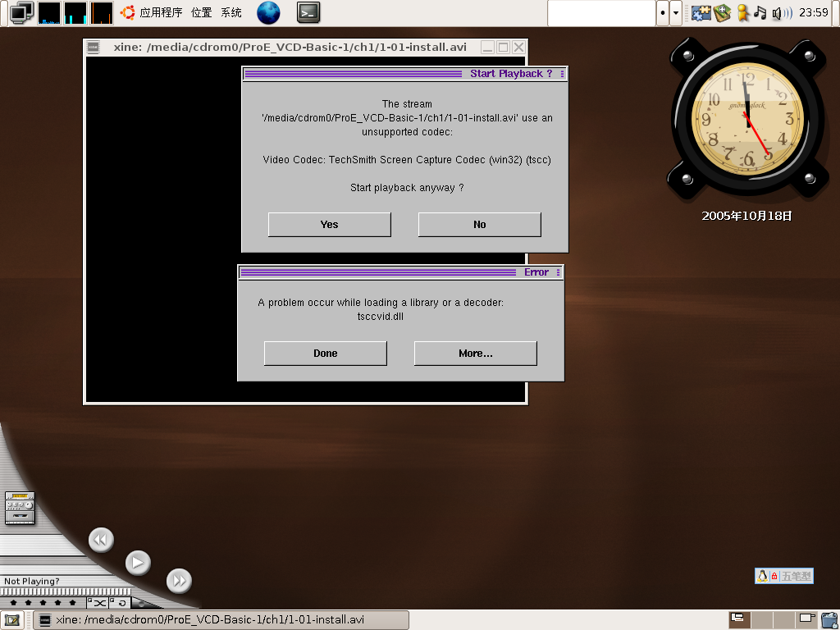This screenshot has height=630, width=840.
Task: Open the speaker volume control icon
Action: pyautogui.click(x=782, y=13)
